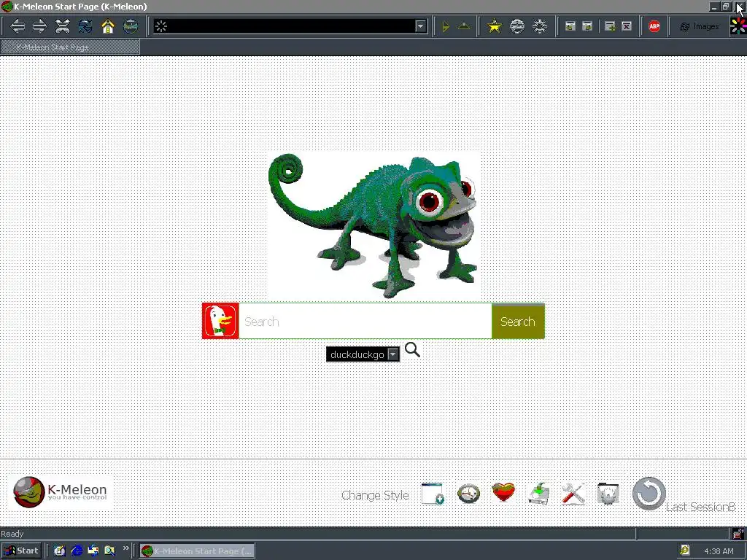The width and height of the screenshot is (747, 560).
Task: Click the system tray key icon
Action: [684, 551]
